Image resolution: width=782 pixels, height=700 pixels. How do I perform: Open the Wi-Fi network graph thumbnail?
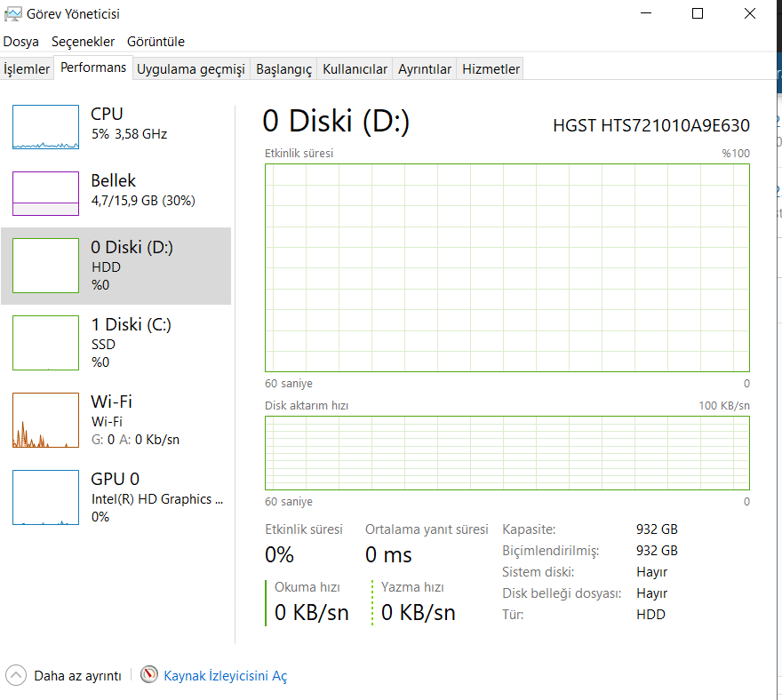pyautogui.click(x=45, y=419)
